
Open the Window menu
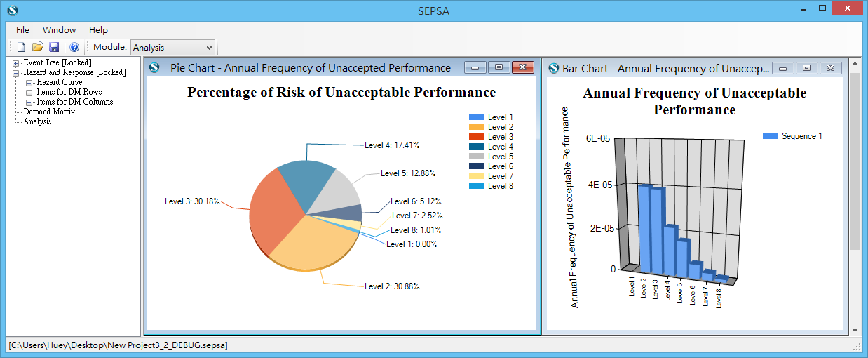[59, 30]
